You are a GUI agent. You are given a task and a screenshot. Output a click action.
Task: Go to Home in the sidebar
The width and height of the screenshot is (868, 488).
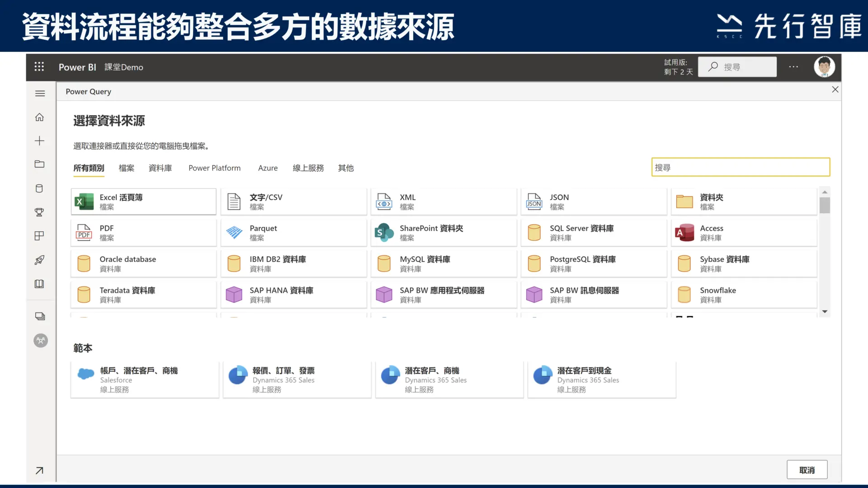(x=40, y=117)
